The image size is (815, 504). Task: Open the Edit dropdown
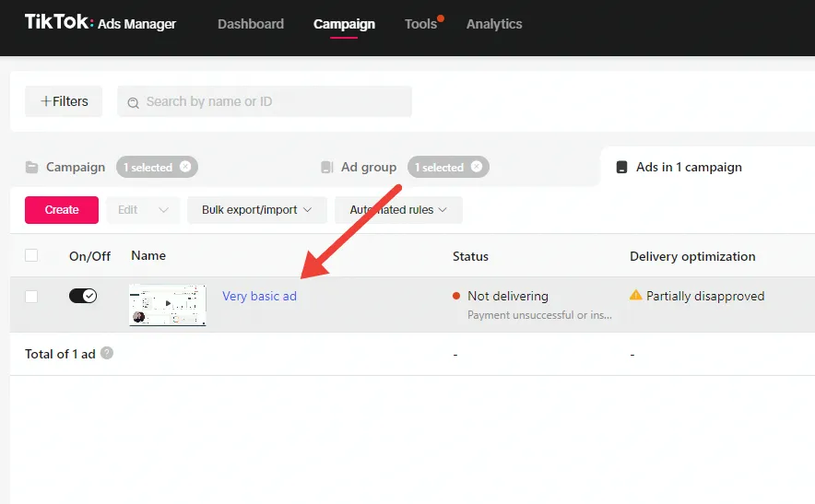pos(143,210)
